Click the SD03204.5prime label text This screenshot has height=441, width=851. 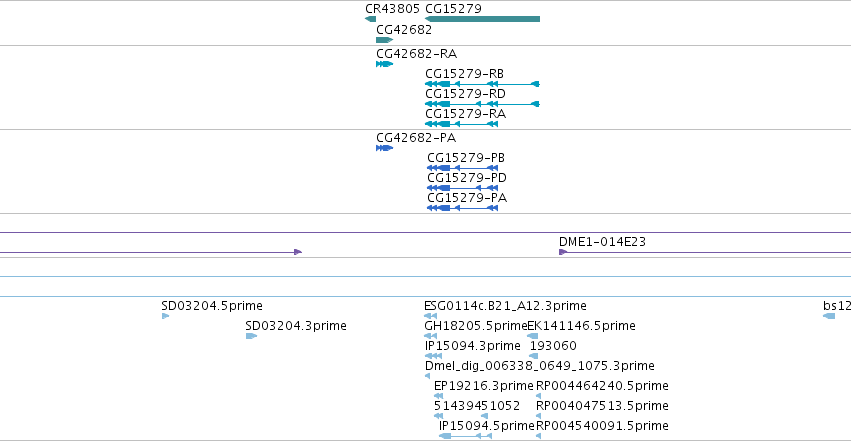coord(212,306)
